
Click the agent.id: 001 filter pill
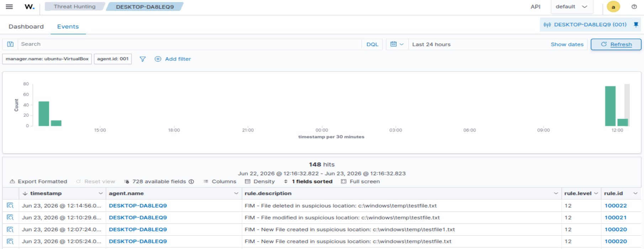tap(113, 59)
